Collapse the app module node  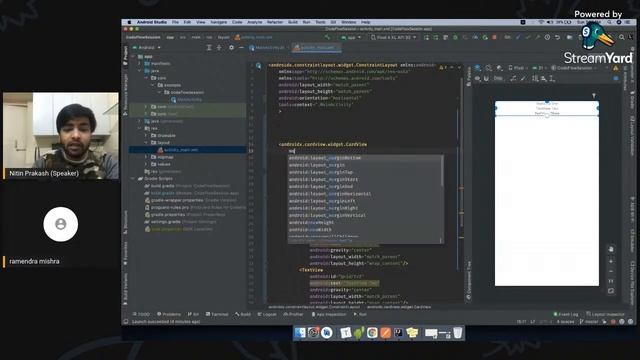pos(134,56)
